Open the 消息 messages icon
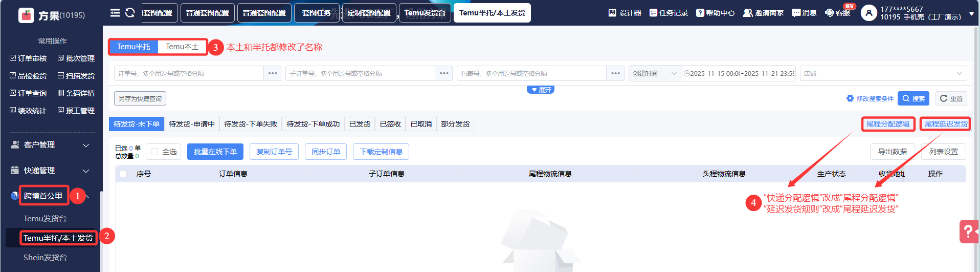Screen dimensions: 980x272 click(796, 13)
